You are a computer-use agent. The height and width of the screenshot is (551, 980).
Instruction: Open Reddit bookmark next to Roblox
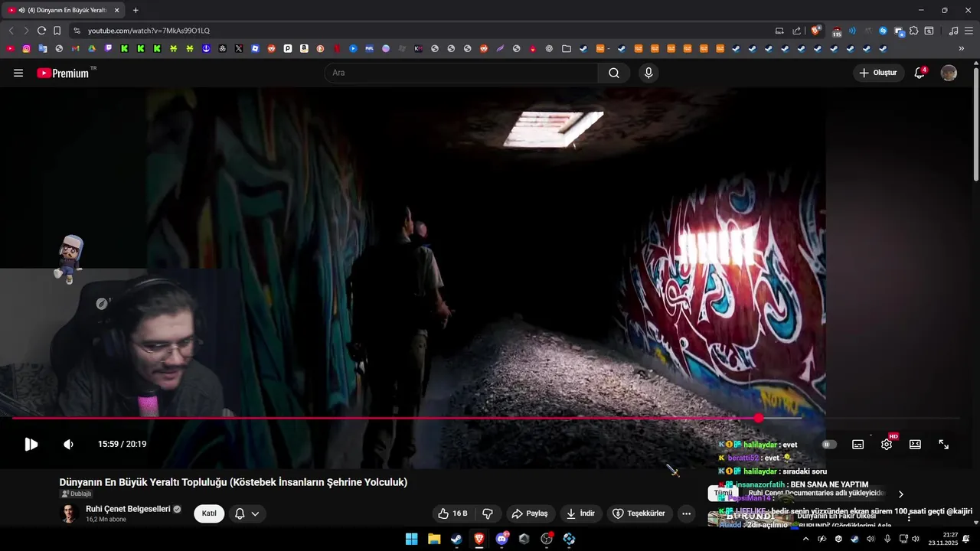click(x=272, y=48)
